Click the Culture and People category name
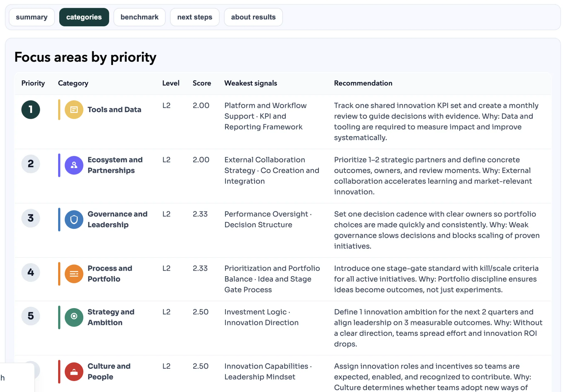 [x=109, y=371]
